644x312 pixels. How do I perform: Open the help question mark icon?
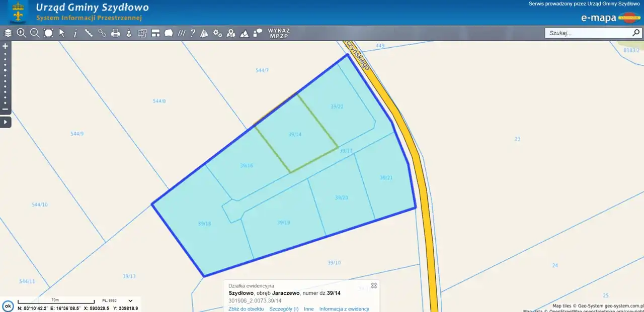(x=193, y=33)
